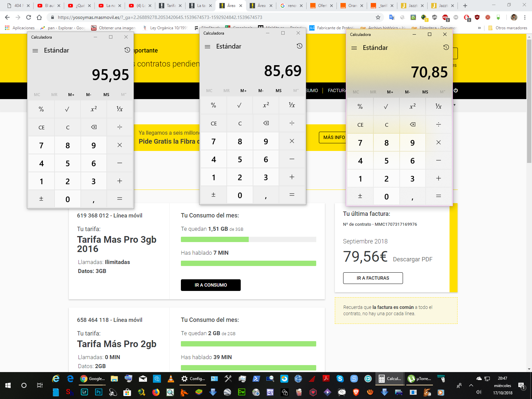Open the FACTURAS menu item in the black navbar
This screenshot has width=532, height=399.
[336, 90]
